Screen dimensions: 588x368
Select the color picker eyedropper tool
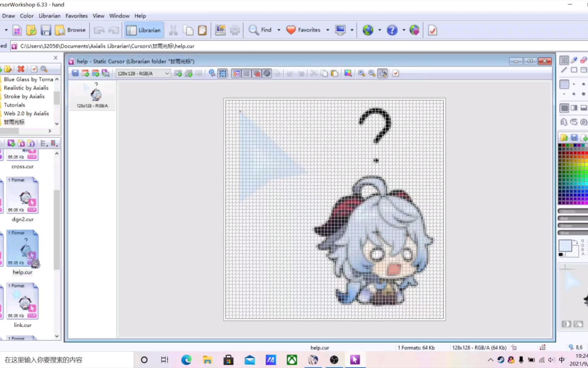click(x=574, y=60)
